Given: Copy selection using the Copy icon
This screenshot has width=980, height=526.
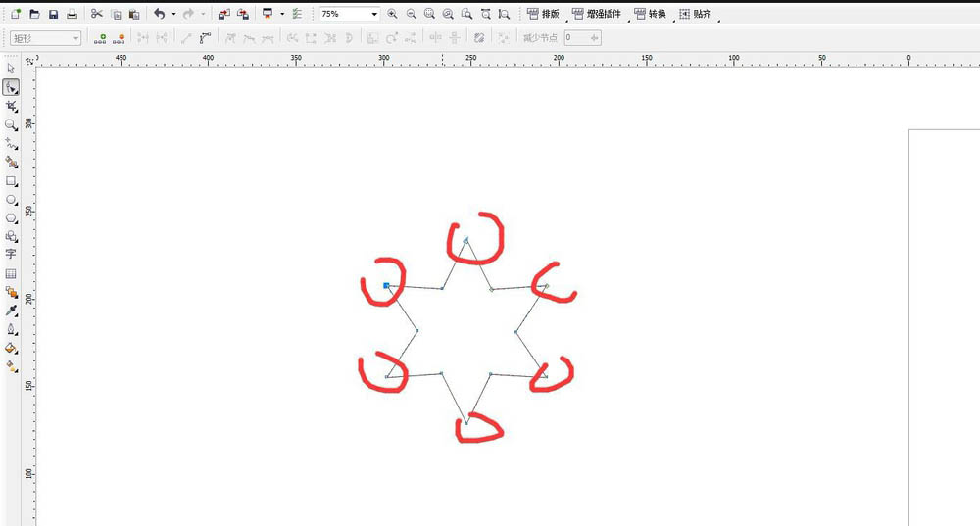Looking at the screenshot, I should pos(117,14).
